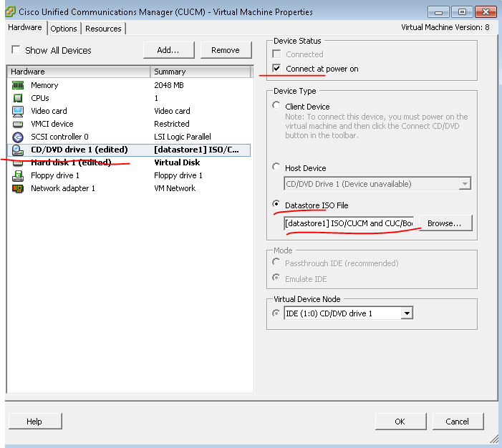Click the CD/DVD drive 1 disc icon
The image size is (502, 448).
(18, 150)
